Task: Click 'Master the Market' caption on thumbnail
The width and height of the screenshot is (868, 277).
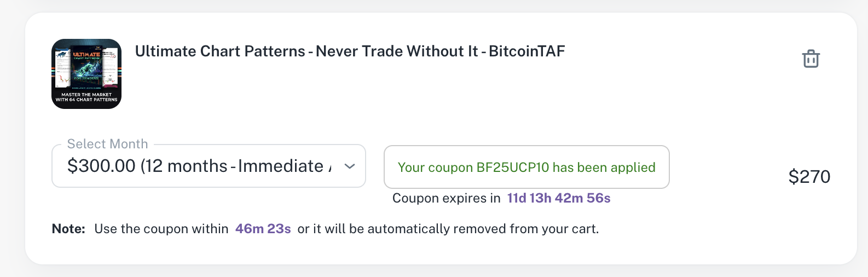Action: pos(86,95)
